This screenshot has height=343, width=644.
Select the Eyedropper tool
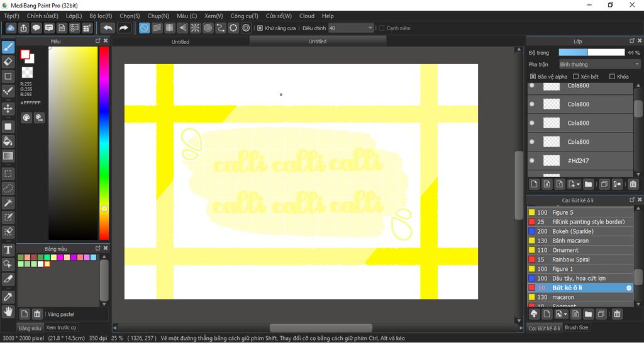(8, 297)
